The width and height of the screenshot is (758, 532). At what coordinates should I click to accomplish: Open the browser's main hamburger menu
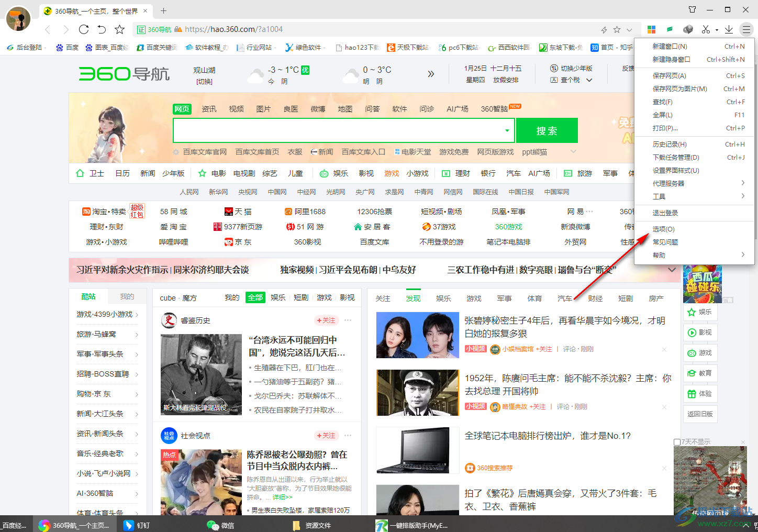(746, 29)
